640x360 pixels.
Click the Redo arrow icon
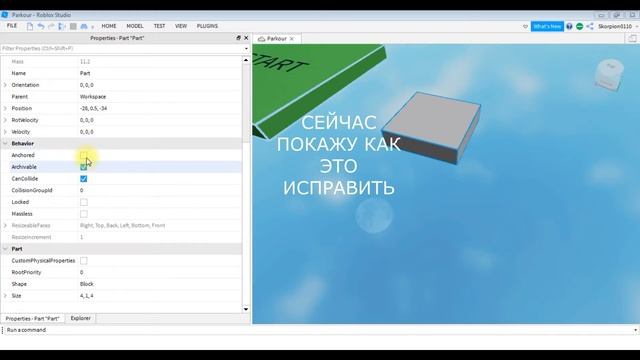[51, 26]
